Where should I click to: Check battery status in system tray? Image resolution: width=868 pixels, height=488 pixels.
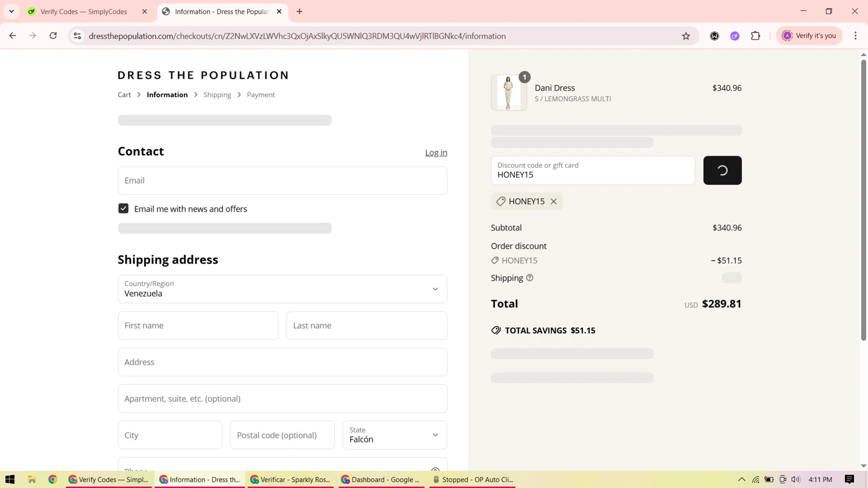[769, 479]
